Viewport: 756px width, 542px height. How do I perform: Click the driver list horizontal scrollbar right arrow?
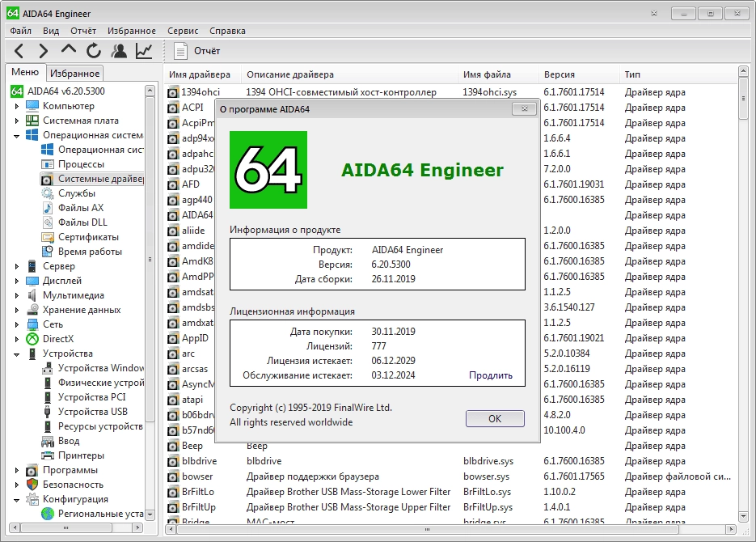point(731,529)
